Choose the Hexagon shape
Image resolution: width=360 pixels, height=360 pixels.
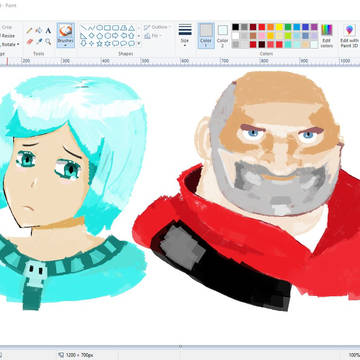tap(107, 35)
